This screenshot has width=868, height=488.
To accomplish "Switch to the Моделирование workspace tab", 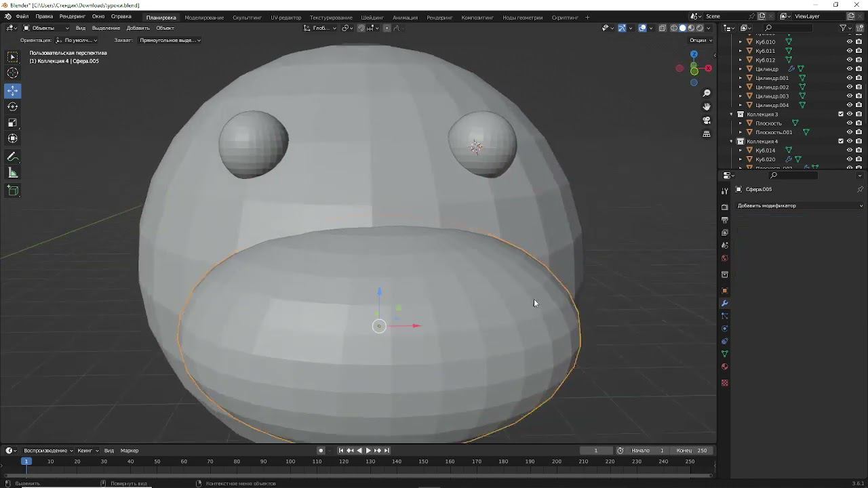I will [x=204, y=17].
